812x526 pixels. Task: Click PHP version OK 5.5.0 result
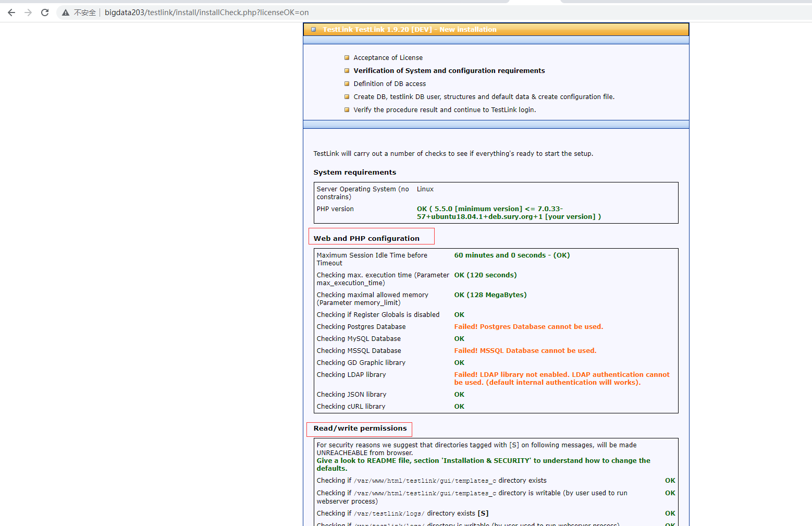coord(509,213)
